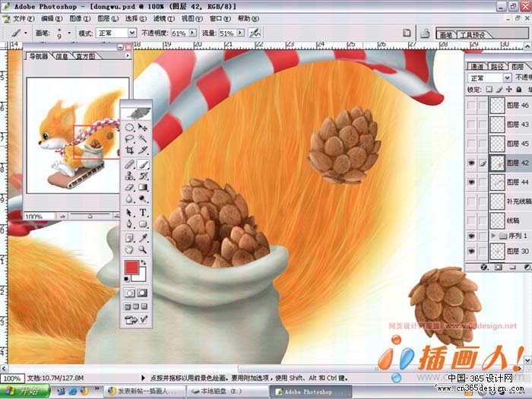Select the Eyedropper tool
The image size is (532, 399).
[x=143, y=238]
